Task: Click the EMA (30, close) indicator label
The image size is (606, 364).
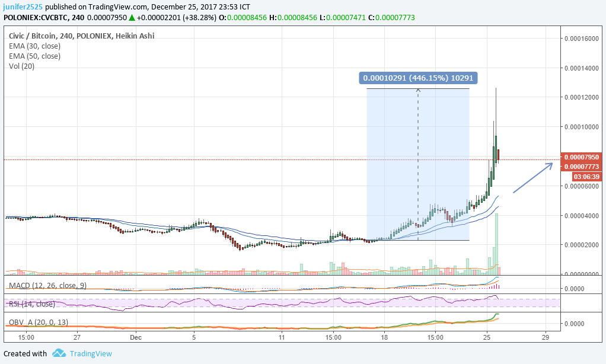Action: tap(35, 46)
